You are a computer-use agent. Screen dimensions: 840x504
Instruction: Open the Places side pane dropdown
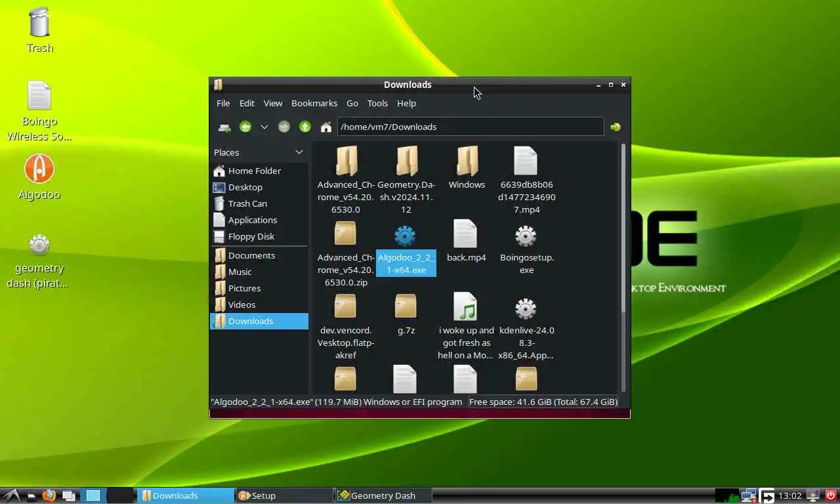pyautogui.click(x=299, y=152)
